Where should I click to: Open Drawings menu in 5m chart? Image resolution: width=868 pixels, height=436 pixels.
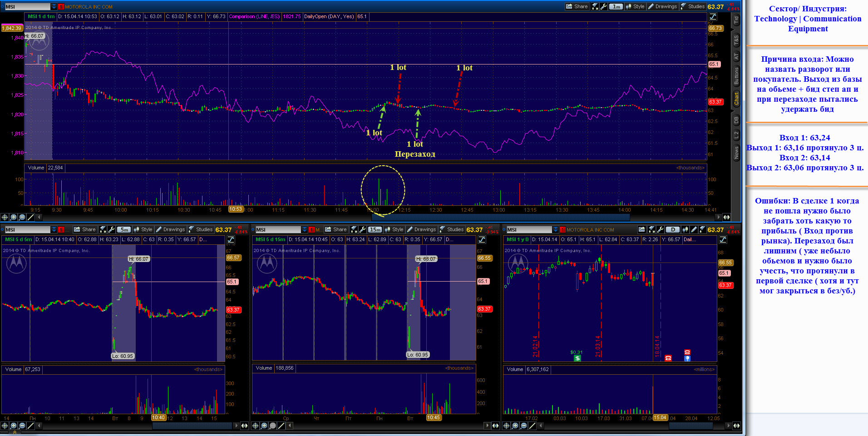tap(170, 229)
